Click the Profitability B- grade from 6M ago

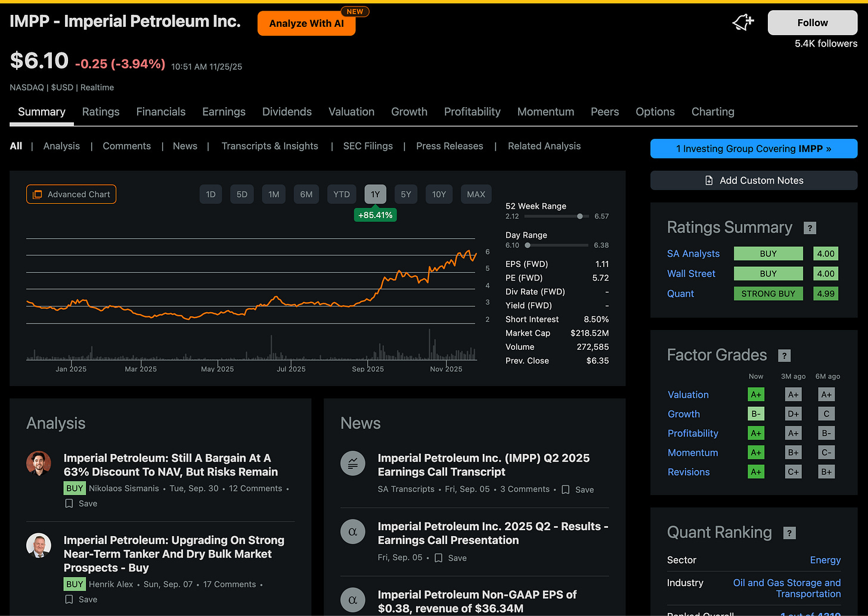[x=826, y=433]
